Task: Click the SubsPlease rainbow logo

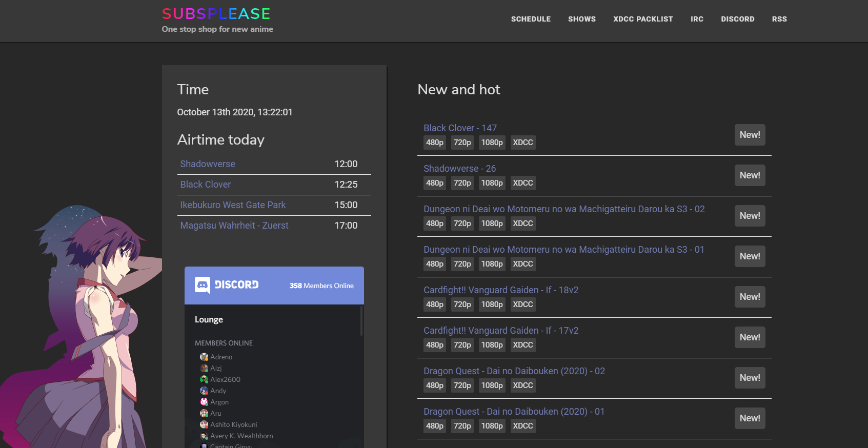Action: point(216,14)
